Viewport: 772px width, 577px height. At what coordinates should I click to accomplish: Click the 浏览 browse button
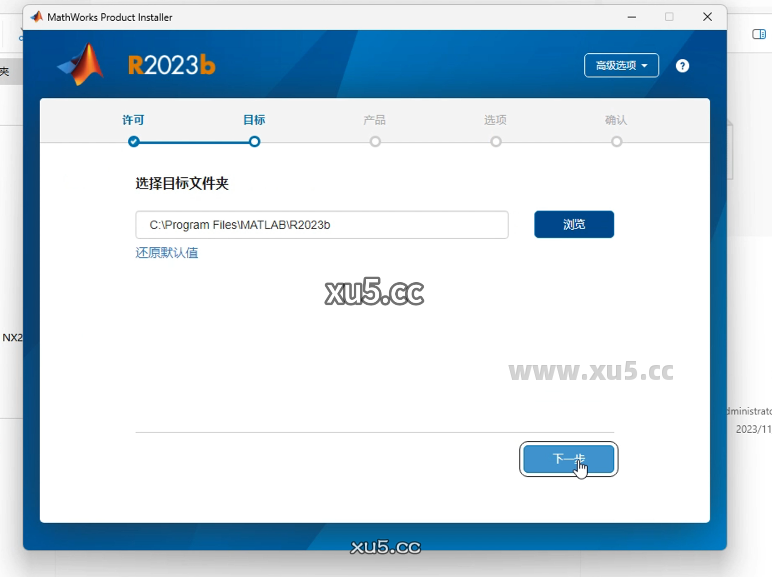574,224
